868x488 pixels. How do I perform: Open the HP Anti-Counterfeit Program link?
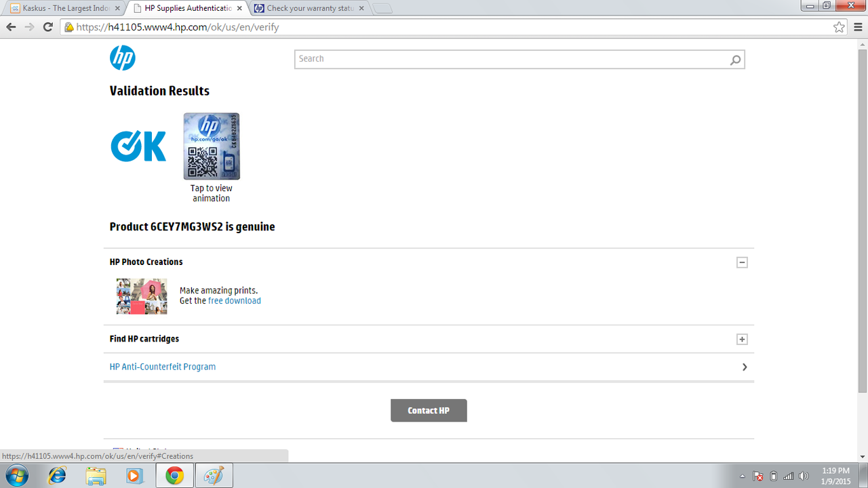[163, 367]
